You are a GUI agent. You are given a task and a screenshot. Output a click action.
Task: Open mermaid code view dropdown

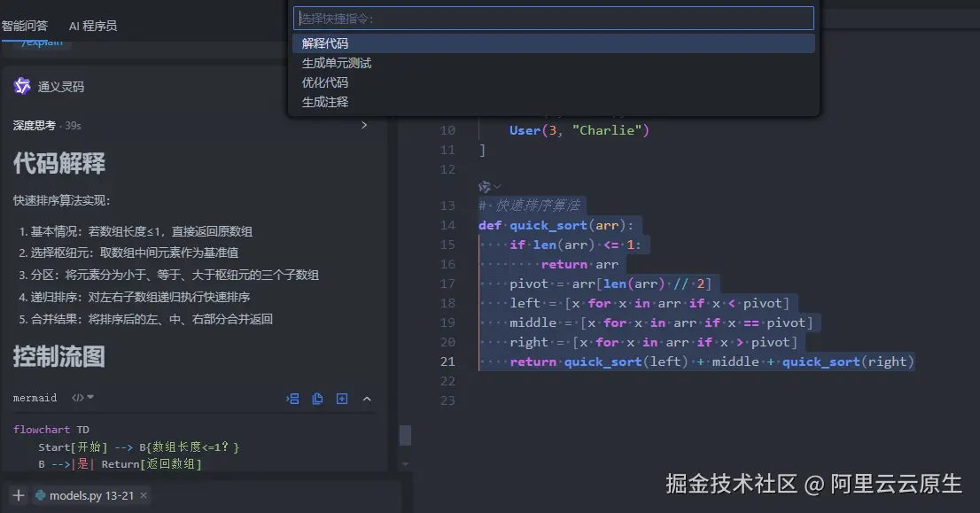[x=82, y=398]
